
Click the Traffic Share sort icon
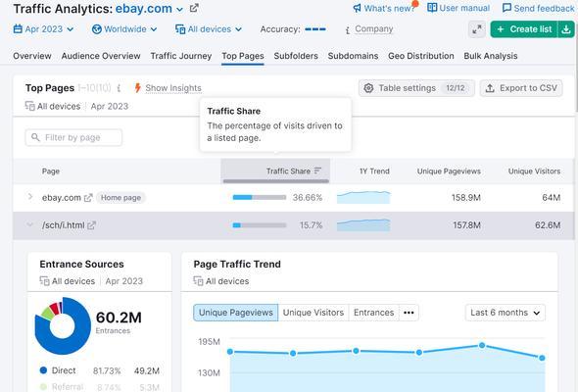317,171
